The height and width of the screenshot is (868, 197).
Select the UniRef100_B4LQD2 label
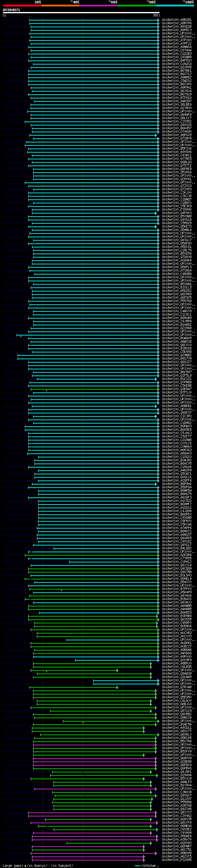pos(177,548)
